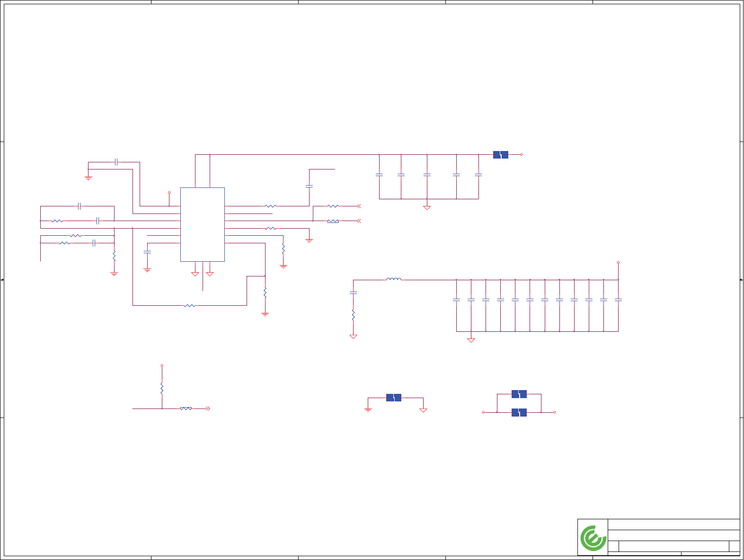Screen dimensions: 744x560
Task: Select the lower of the two parallel jumpers
Action: tap(519, 412)
